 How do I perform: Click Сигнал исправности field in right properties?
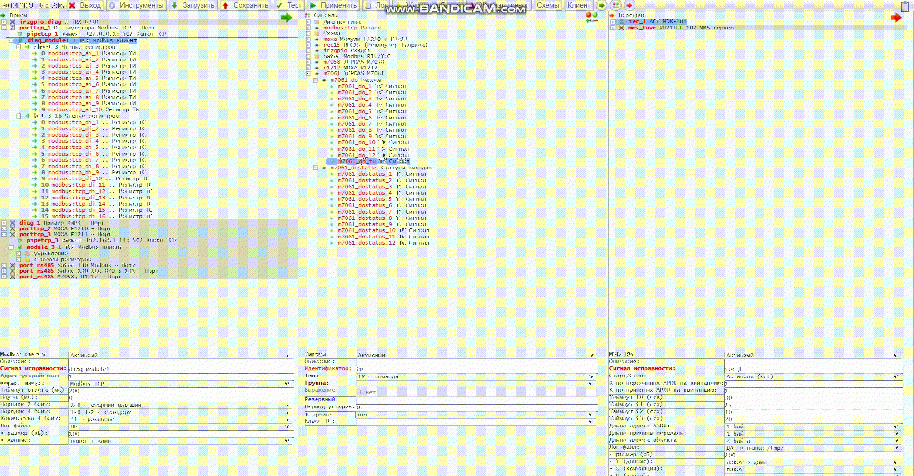813,369
